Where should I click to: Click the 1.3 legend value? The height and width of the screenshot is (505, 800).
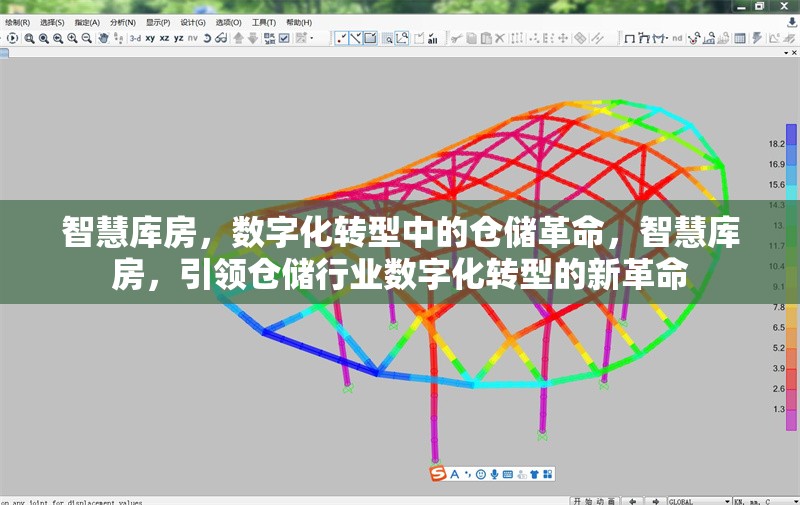click(779, 409)
